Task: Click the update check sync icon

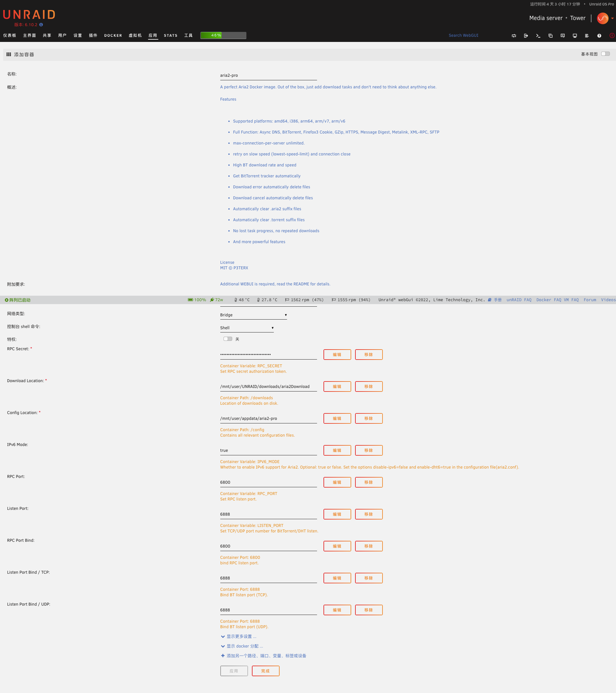Action: click(x=514, y=35)
